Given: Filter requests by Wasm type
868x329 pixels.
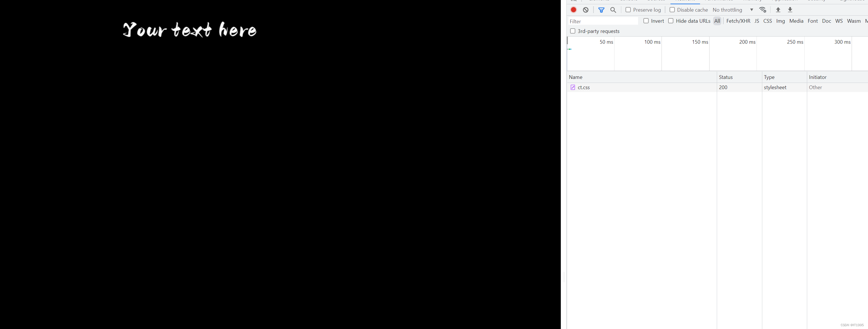Looking at the screenshot, I should point(854,21).
